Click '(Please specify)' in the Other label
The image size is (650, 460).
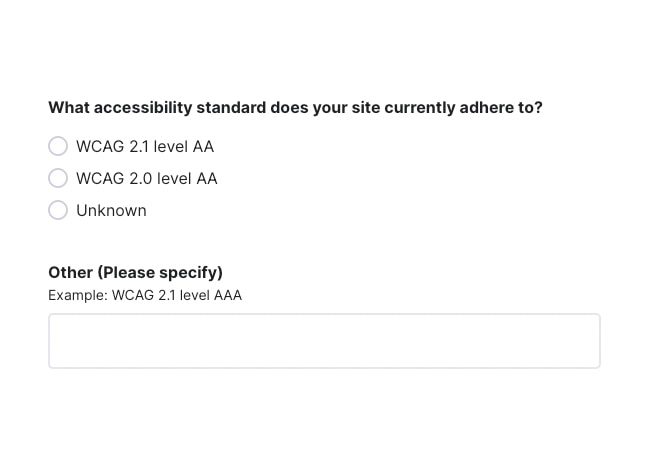click(160, 272)
